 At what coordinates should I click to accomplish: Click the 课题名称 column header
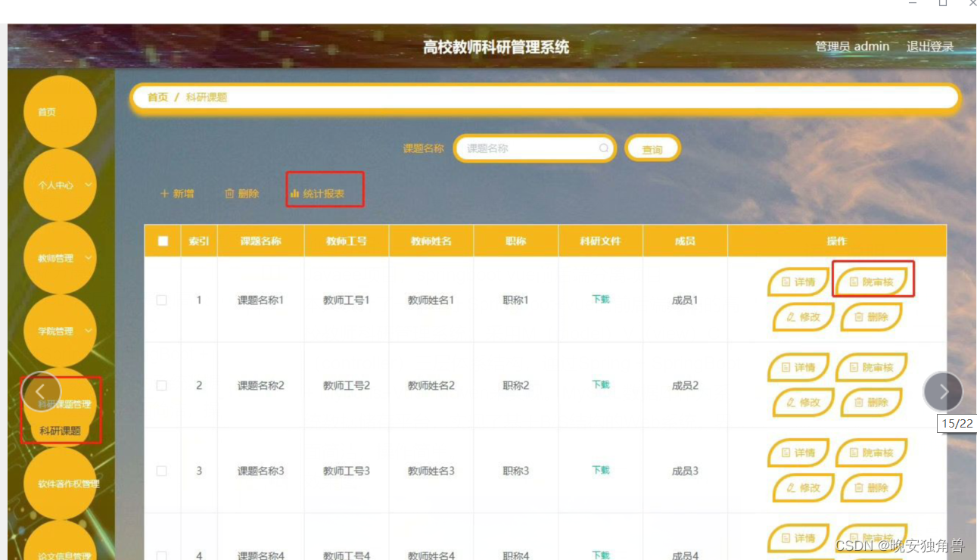(x=261, y=241)
